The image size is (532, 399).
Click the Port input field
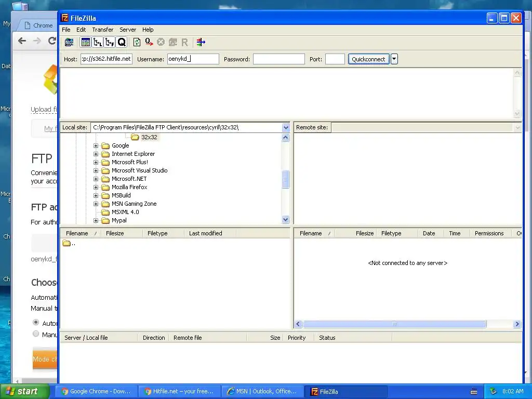[x=335, y=59]
